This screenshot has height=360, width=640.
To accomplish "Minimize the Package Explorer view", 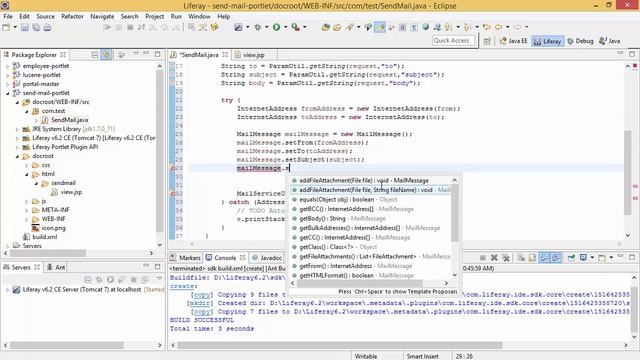I will pyautogui.click(x=146, y=53).
